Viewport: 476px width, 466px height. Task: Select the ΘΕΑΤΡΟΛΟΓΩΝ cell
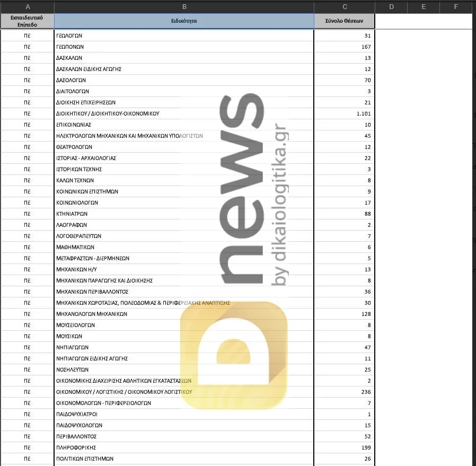(184, 147)
